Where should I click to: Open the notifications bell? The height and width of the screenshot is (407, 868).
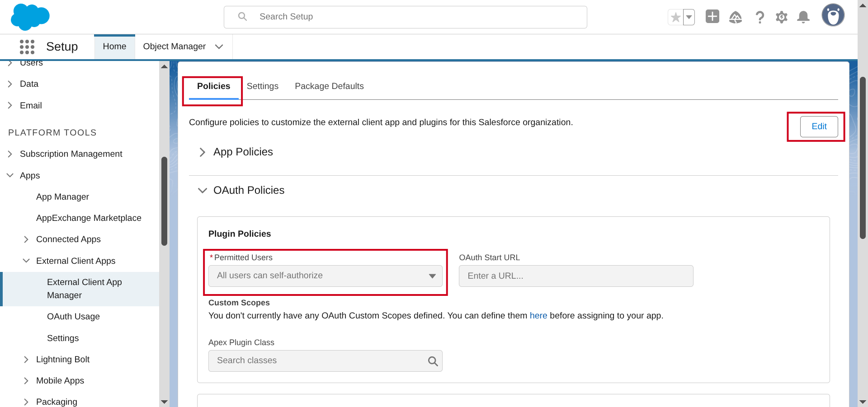tap(803, 17)
